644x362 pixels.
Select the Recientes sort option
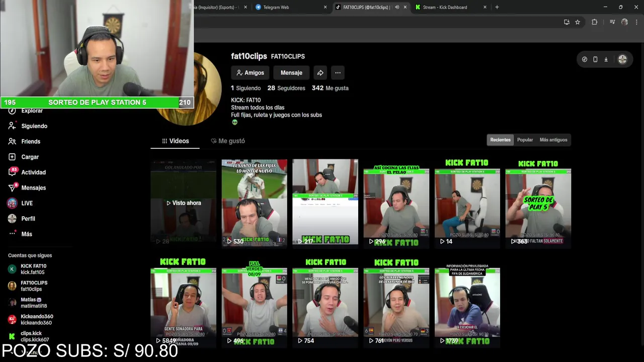point(500,140)
